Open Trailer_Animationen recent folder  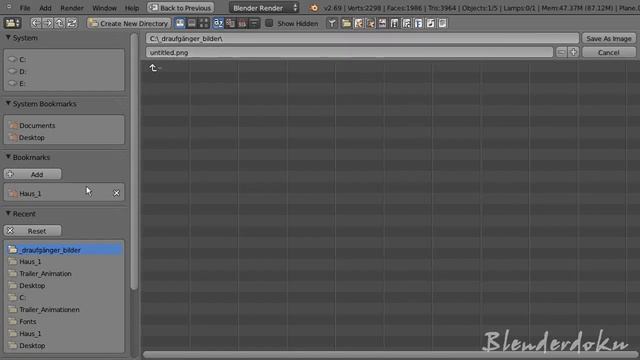(64, 309)
